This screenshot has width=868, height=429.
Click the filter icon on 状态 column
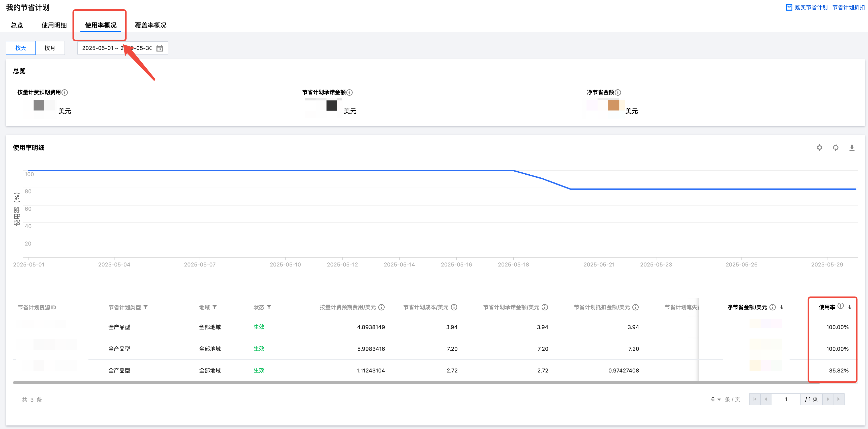point(269,307)
